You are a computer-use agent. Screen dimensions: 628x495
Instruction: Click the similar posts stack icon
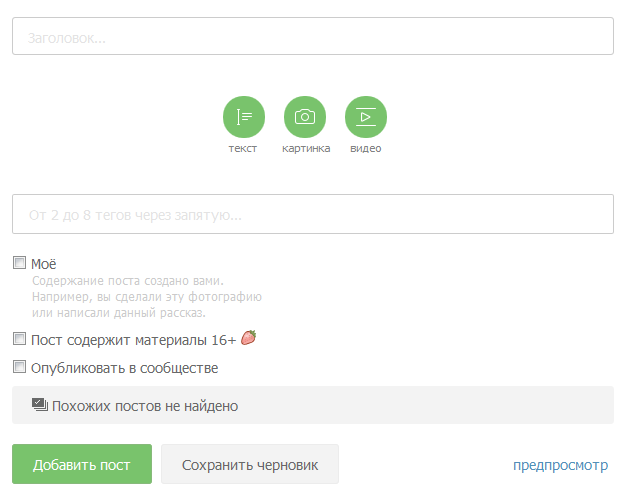tap(40, 404)
